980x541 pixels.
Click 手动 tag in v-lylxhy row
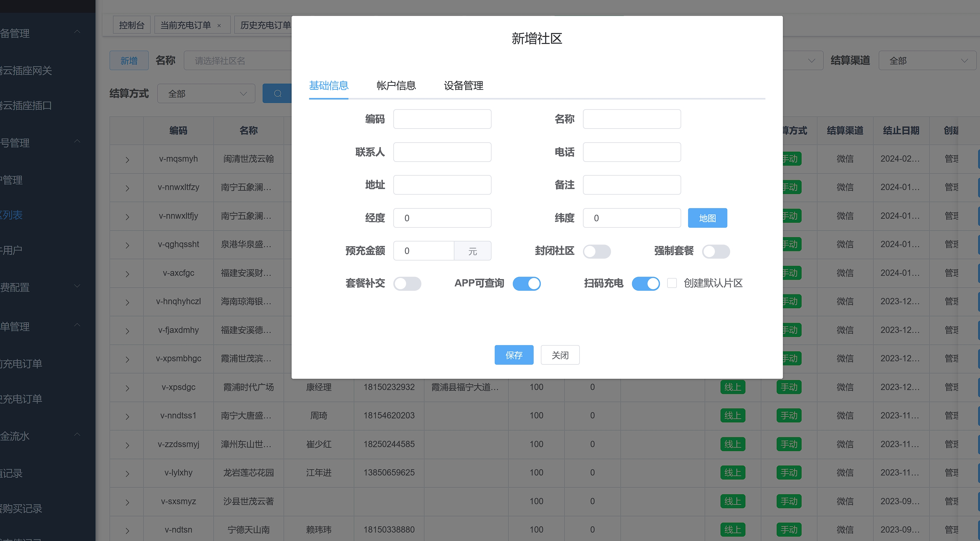pos(788,473)
